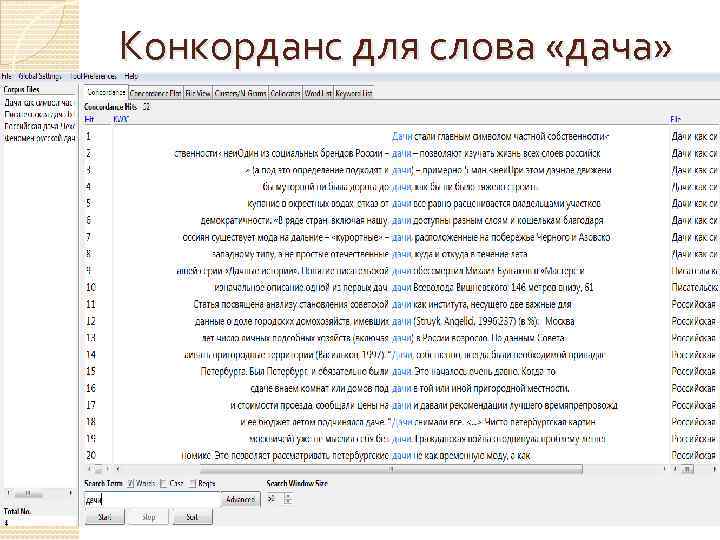Click the right arrow of corpus files scrollbar
Image resolution: width=720 pixels, height=540 pixels.
tap(70, 493)
